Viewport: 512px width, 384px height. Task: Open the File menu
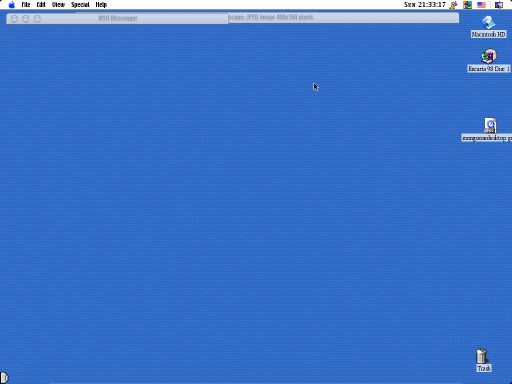[x=26, y=5]
